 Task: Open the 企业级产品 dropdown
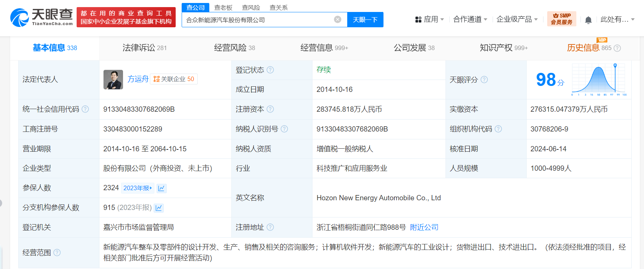517,19
